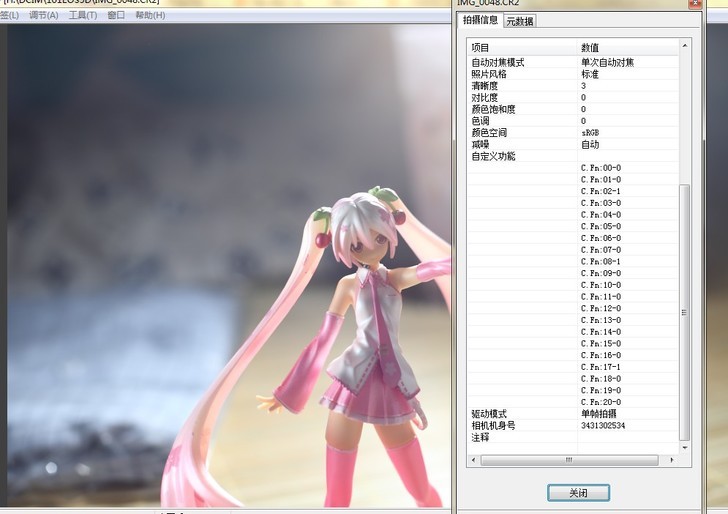The height and width of the screenshot is (514, 728).
Task: Click the C.Fn:00-0 entry
Action: (601, 168)
